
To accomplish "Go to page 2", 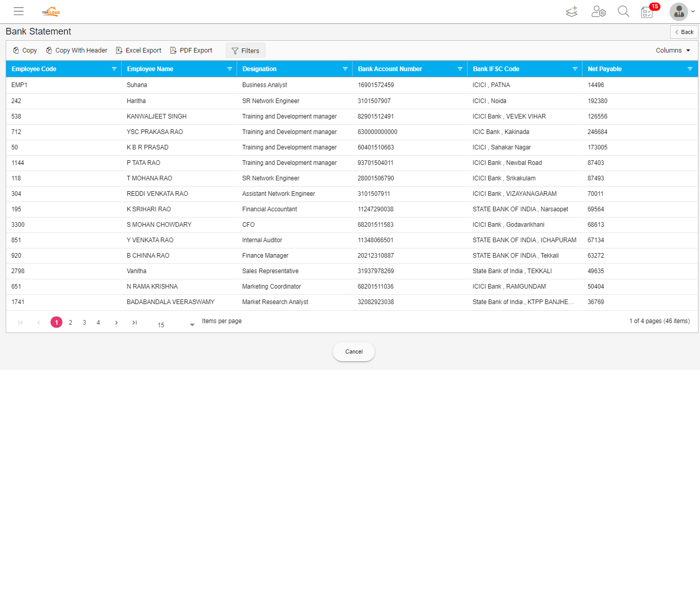I will [x=71, y=323].
